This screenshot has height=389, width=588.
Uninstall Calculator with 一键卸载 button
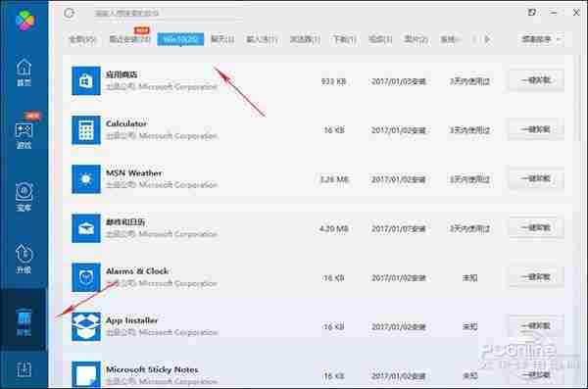coord(536,129)
